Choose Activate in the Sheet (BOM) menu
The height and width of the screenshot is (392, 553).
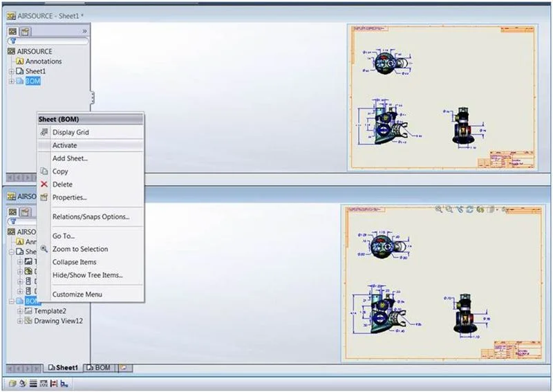click(91, 145)
